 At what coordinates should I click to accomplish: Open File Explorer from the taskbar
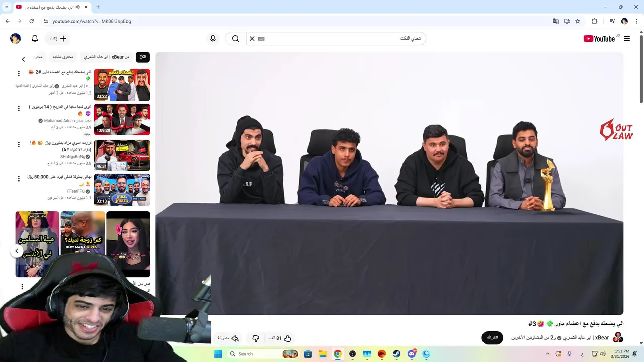323,354
